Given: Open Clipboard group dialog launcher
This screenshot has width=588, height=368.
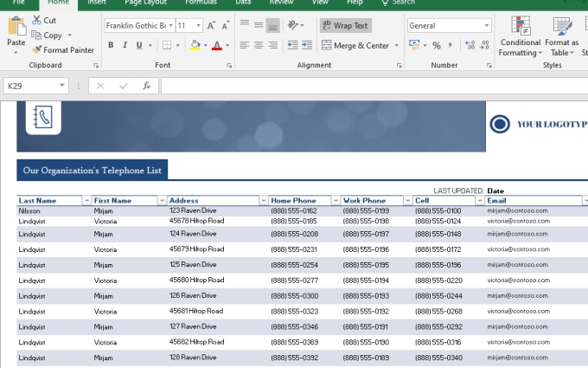Looking at the screenshot, I should (96, 65).
